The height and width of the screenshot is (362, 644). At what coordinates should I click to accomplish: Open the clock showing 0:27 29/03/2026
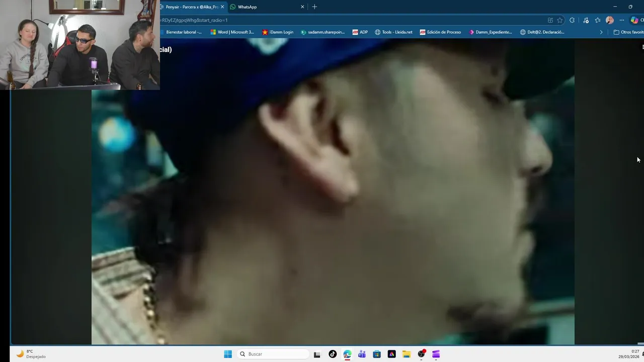629,354
